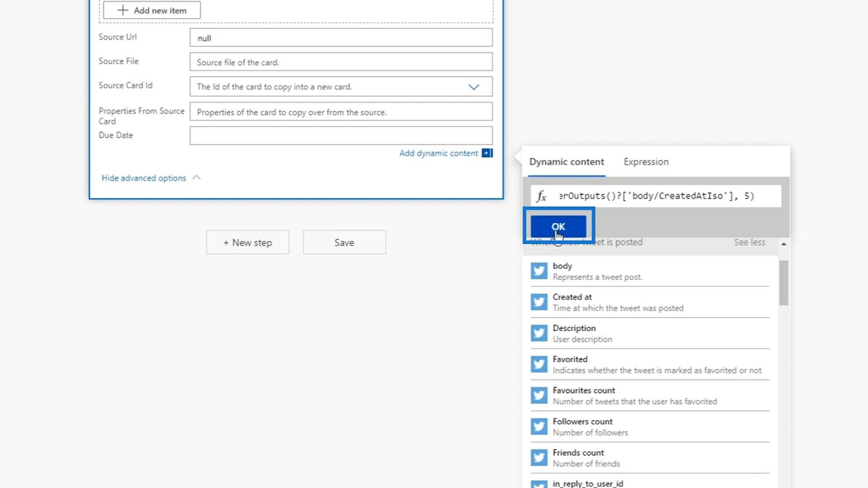Image resolution: width=868 pixels, height=488 pixels.
Task: Click the Twitter icon beside Favourites count
Action: click(x=539, y=395)
